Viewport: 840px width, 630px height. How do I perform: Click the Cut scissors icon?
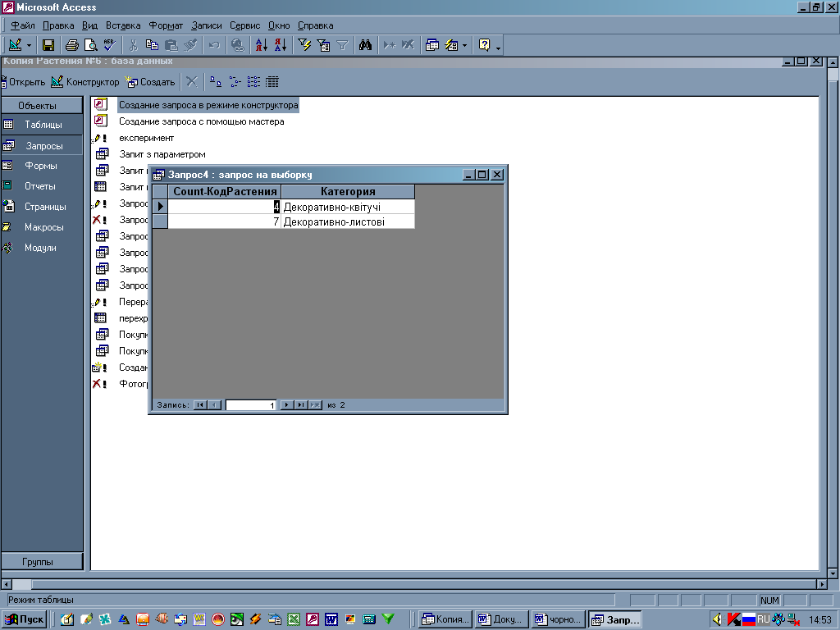(134, 46)
